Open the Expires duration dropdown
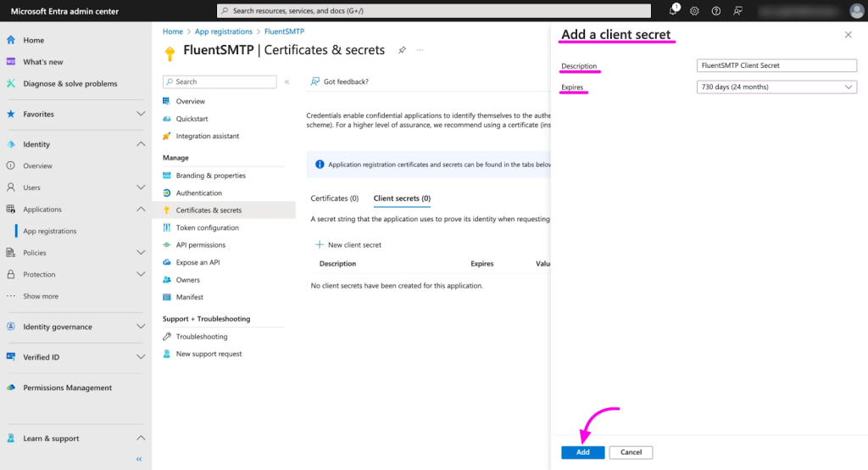The height and width of the screenshot is (470, 868). pyautogui.click(x=776, y=87)
